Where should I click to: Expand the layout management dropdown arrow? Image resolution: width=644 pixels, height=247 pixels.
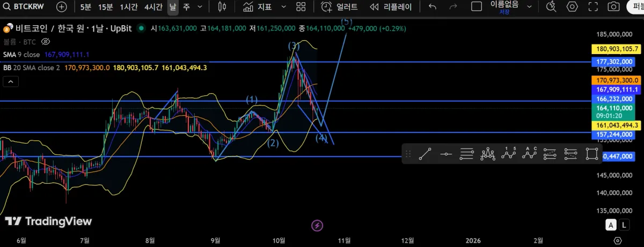coord(530,7)
